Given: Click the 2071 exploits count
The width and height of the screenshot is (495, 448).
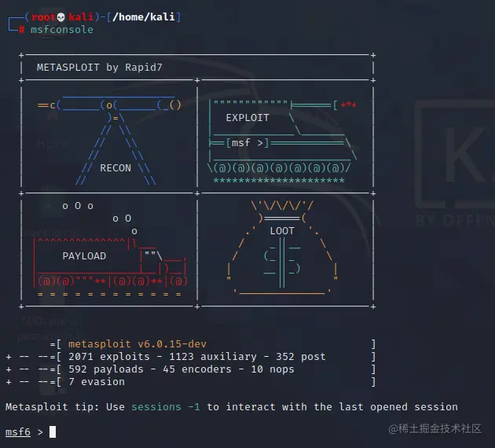Looking at the screenshot, I should click(109, 357).
